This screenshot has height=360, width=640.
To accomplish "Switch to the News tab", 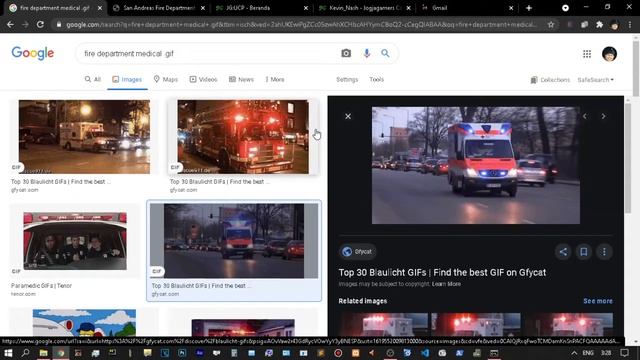I will point(241,79).
